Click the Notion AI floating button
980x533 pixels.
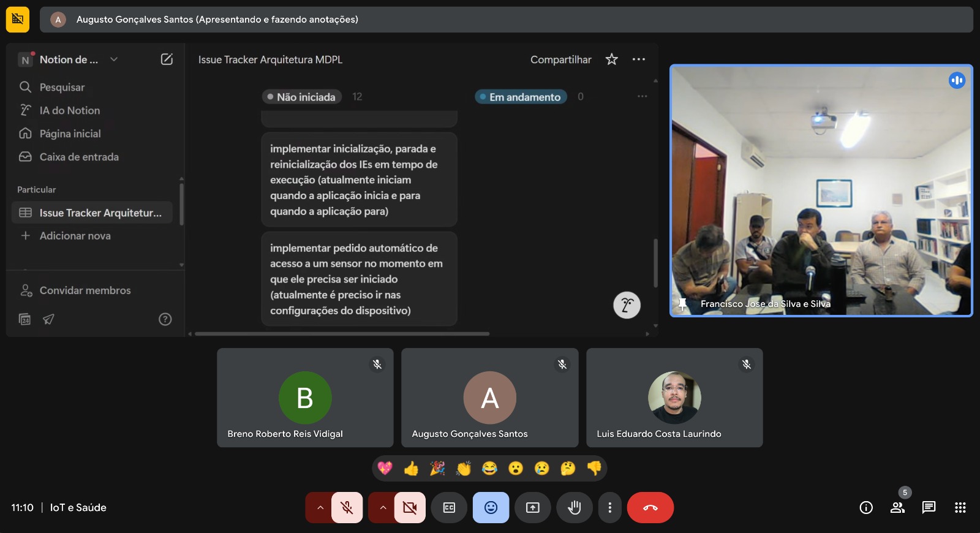[x=627, y=305]
